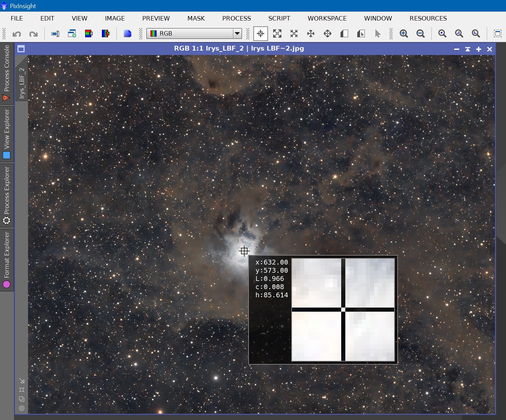Click the Zoom 1:1 magnifier icon

coord(442,33)
